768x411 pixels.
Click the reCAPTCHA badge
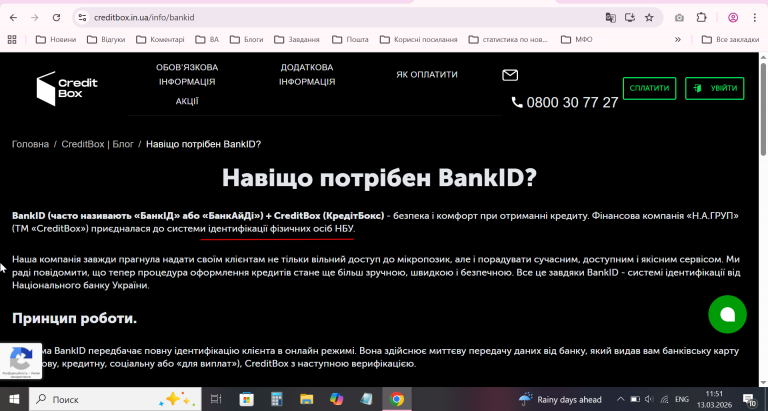click(x=21, y=361)
